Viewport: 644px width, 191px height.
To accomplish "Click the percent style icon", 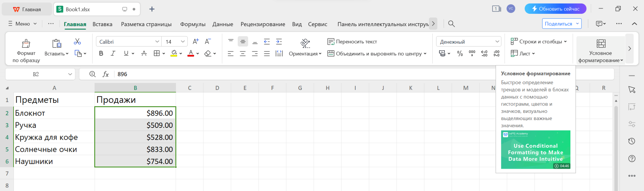I will pyautogui.click(x=460, y=54).
